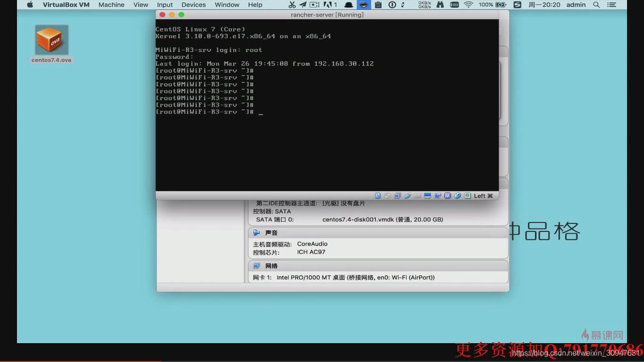The width and height of the screenshot is (644, 362).
Task: Open Spotlight search magnifier
Action: coord(596,5)
